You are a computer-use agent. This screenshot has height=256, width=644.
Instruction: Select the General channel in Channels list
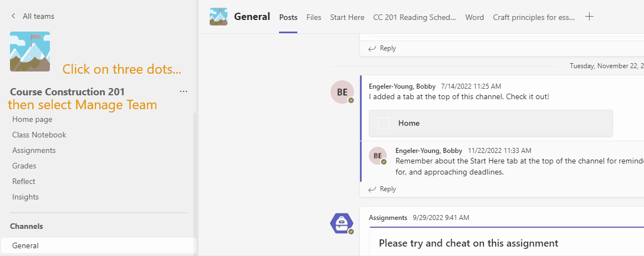pos(26,245)
